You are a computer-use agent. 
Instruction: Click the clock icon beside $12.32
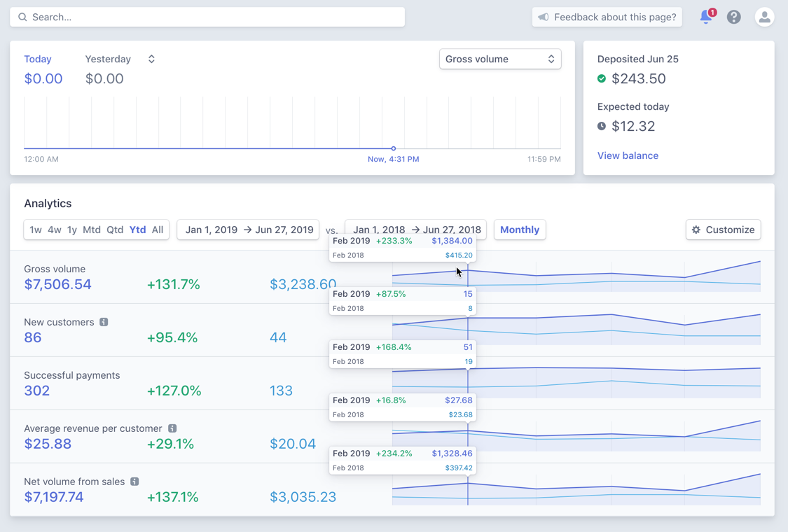(x=602, y=126)
